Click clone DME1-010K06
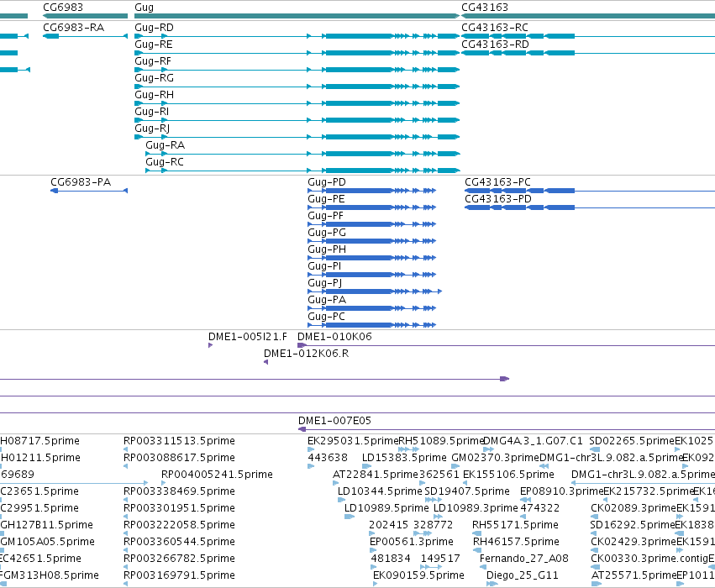This screenshot has height=588, width=715. (x=334, y=336)
